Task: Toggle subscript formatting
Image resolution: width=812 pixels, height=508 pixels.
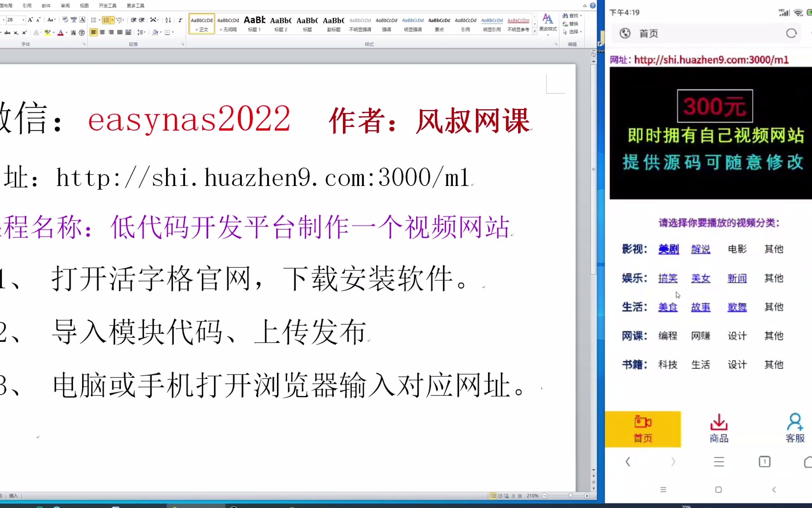Action: (16, 32)
